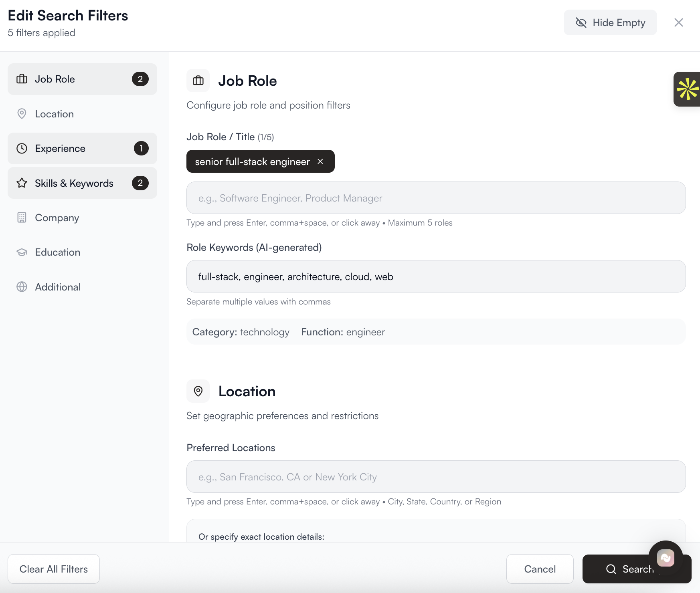Focus the Job Role / Title input
This screenshot has width=700, height=593.
(x=436, y=198)
